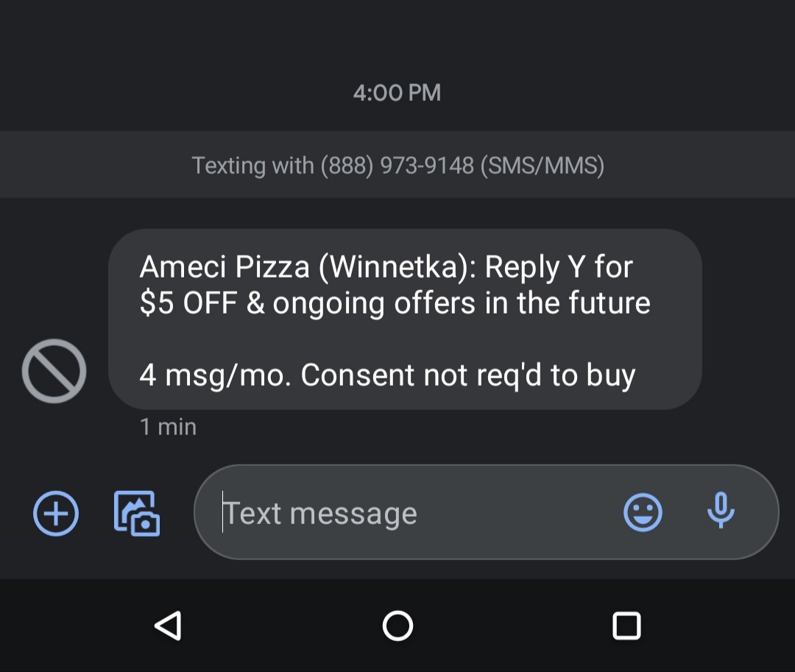Viewport: 795px width, 672px height.
Task: Click the "Texting with" words in banner
Action: pyautogui.click(x=252, y=166)
